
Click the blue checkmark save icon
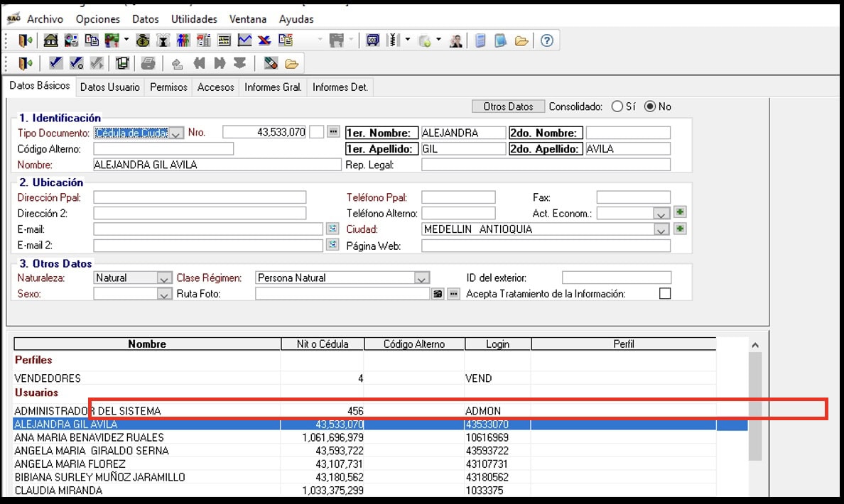(56, 63)
